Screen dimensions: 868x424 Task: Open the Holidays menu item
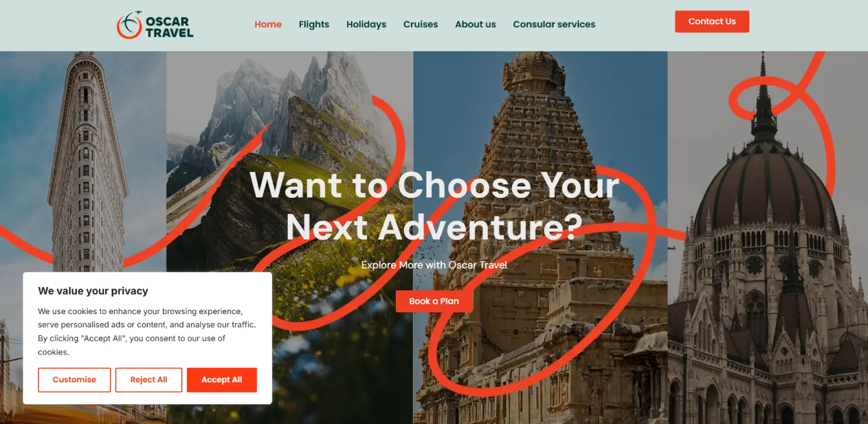(366, 24)
